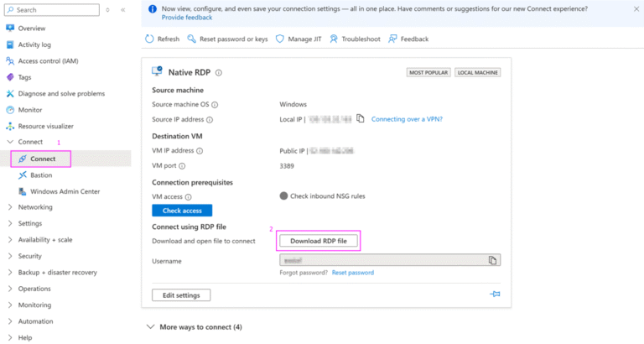The image size is (644, 344).
Task: Dismiss the info banner with X
Action: pyautogui.click(x=636, y=9)
